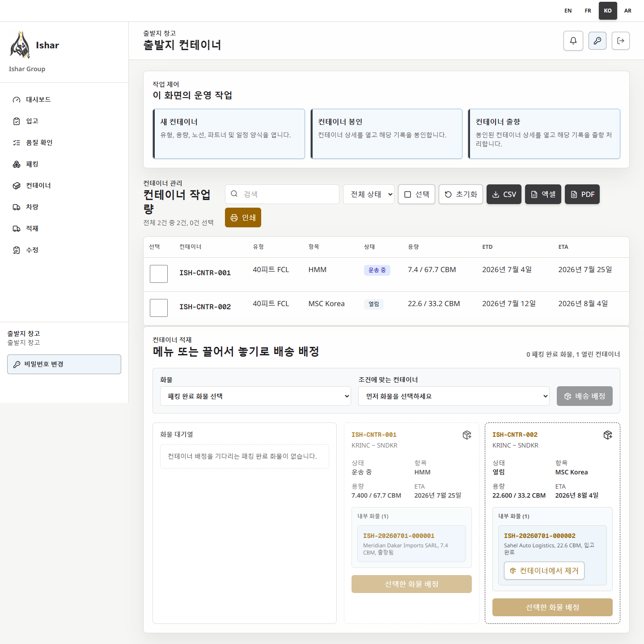Click the 새 컨테이너 action card
Screen dimensions: 644x644
229,134
